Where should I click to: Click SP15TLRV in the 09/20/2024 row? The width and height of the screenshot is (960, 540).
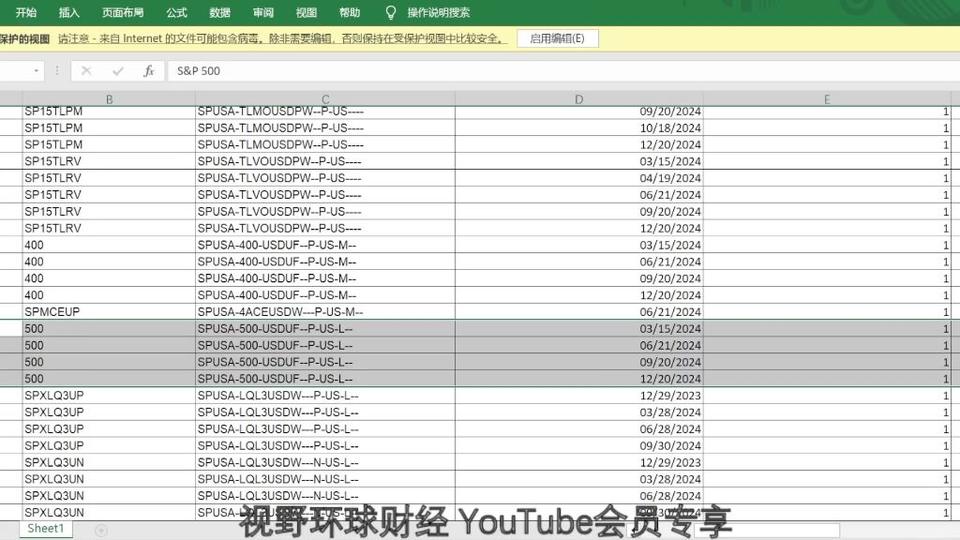pos(109,211)
